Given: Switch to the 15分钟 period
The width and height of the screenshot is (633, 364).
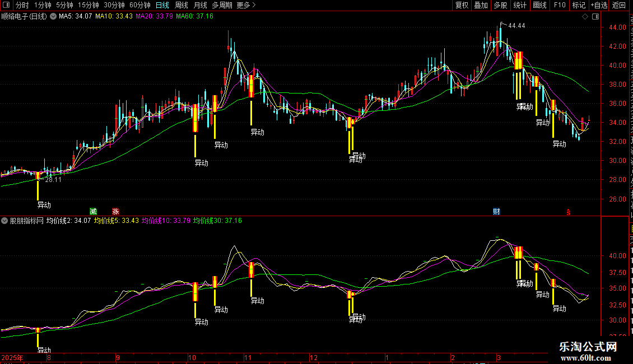Looking at the screenshot, I should pos(89,5).
